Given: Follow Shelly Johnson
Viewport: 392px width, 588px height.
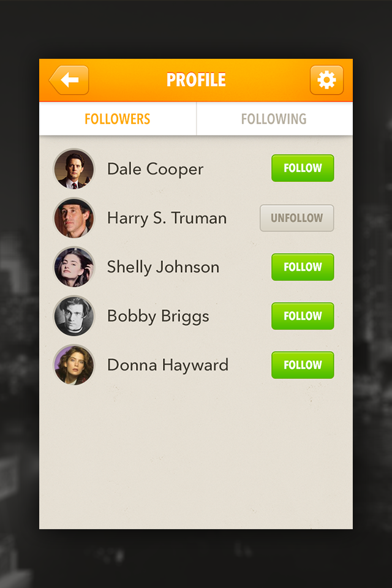Looking at the screenshot, I should (x=303, y=267).
